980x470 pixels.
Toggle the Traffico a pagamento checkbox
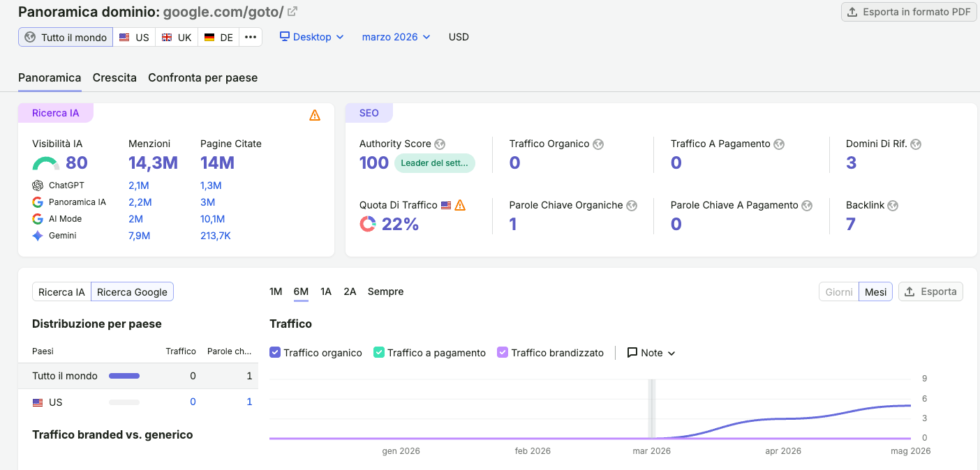pos(379,353)
